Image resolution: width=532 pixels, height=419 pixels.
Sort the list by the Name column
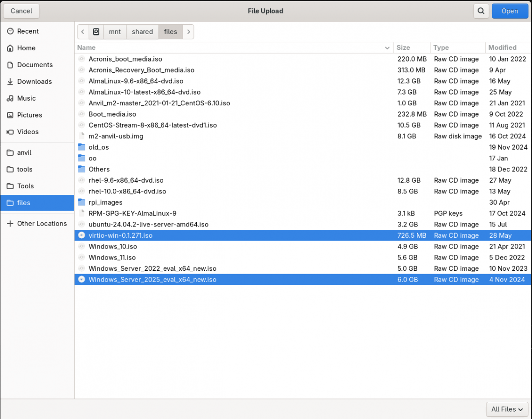tap(87, 48)
